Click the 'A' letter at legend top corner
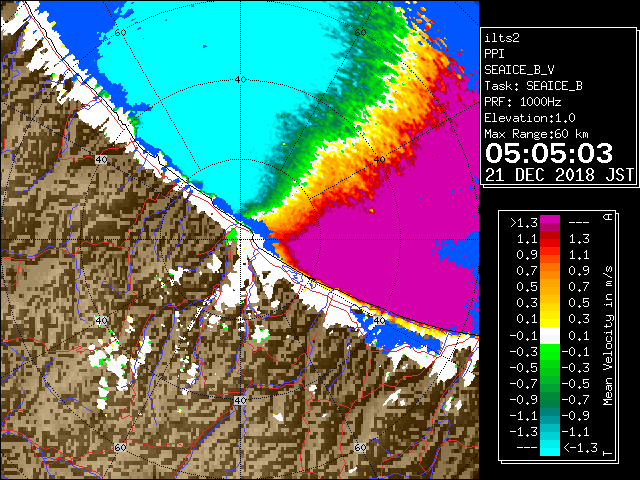The width and height of the screenshot is (640, 480). [x=608, y=217]
